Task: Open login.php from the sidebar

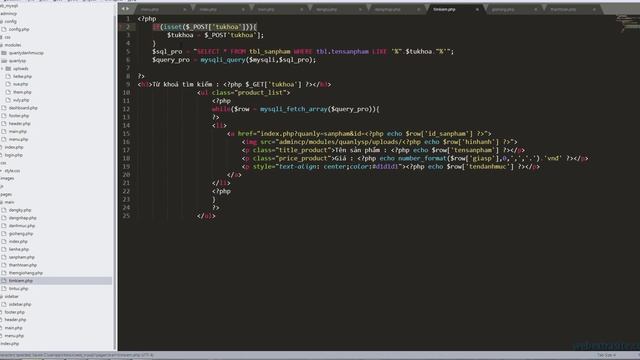Action: point(14,155)
